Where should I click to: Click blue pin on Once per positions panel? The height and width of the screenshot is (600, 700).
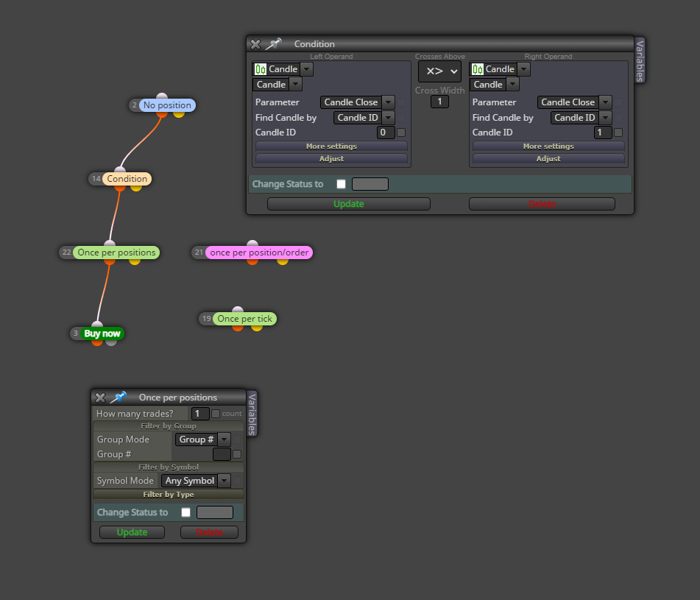(119, 397)
